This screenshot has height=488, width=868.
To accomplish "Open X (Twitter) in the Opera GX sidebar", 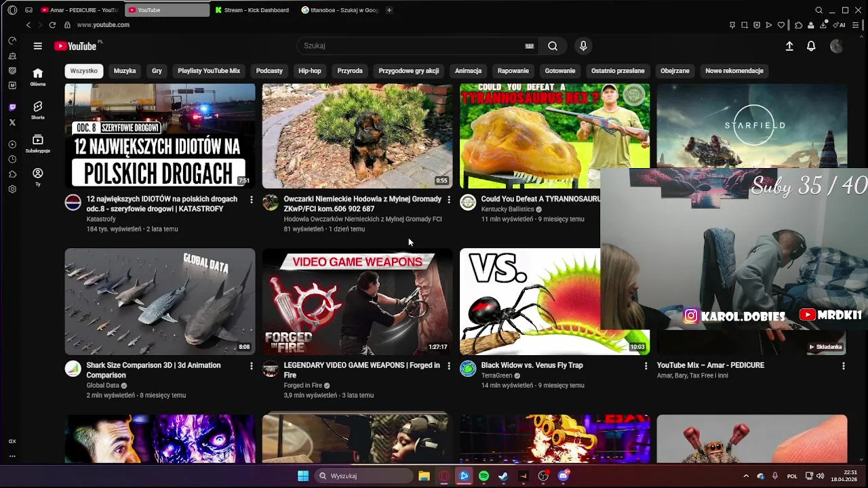I will click(12, 123).
